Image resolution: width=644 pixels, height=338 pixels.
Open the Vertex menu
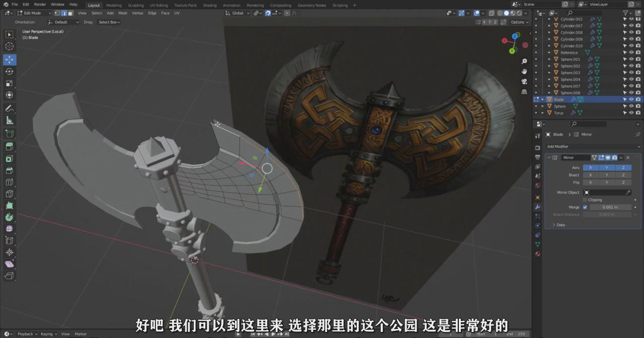[137, 13]
